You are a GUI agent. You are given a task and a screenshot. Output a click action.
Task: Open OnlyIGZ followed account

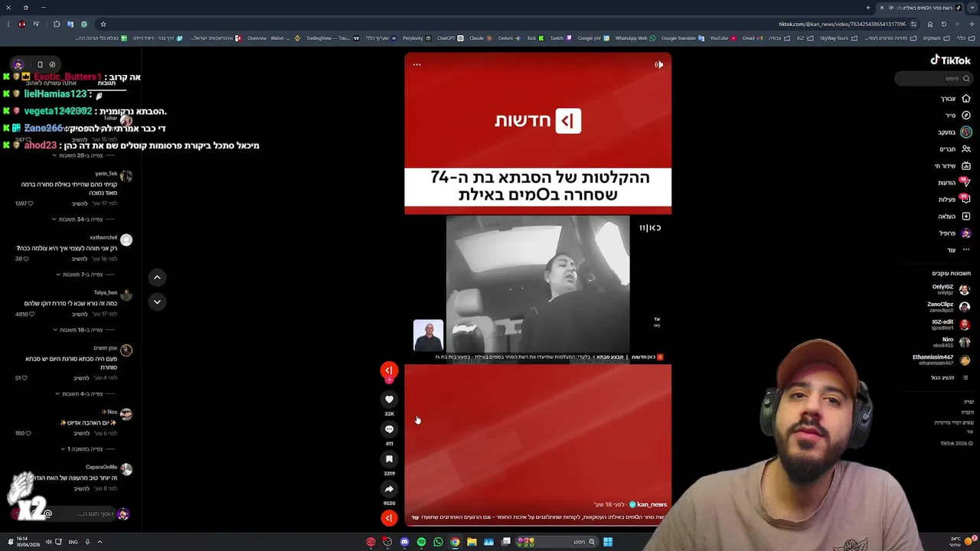pyautogui.click(x=950, y=289)
